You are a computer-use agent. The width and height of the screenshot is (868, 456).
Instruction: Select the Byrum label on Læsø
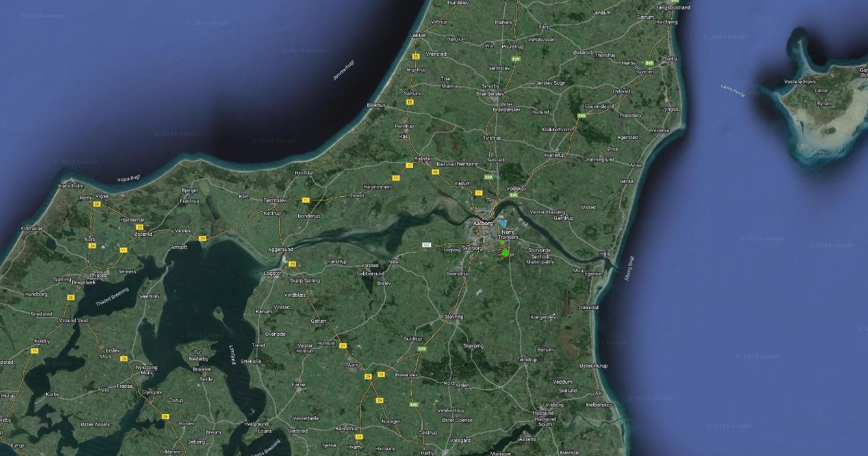tap(824, 103)
